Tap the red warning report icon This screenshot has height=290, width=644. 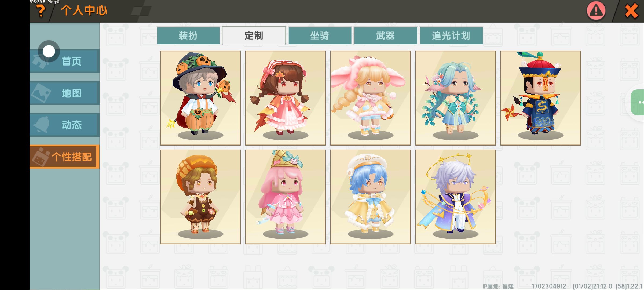596,11
